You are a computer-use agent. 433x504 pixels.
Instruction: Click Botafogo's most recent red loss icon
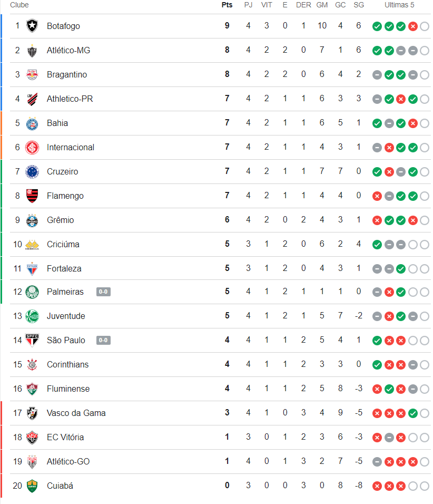click(413, 26)
